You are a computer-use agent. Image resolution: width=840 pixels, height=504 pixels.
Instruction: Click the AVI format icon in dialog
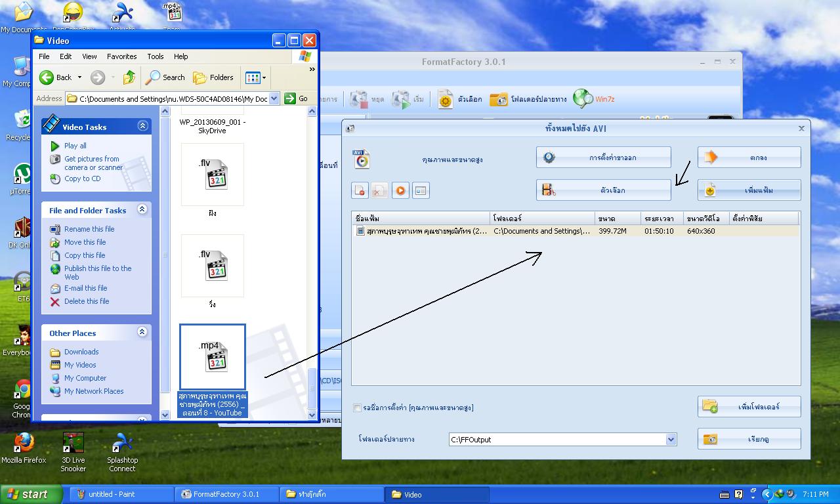(361, 159)
